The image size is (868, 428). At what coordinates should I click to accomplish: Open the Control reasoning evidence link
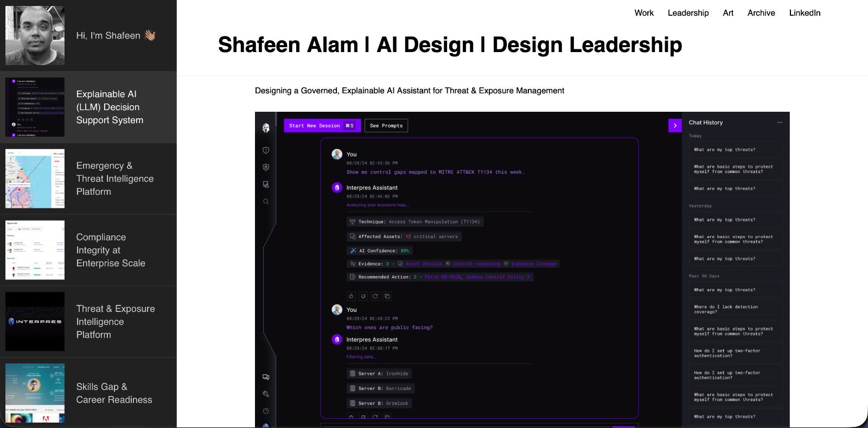[477, 264]
